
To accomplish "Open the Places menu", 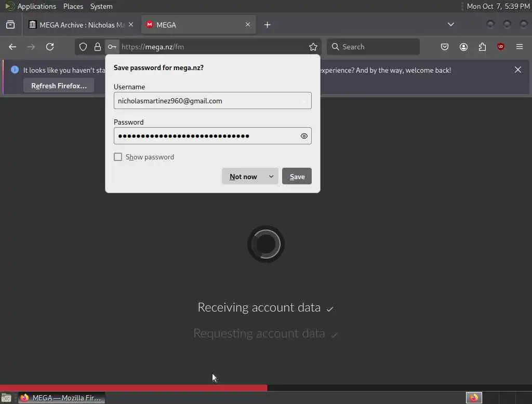I will coord(73,6).
